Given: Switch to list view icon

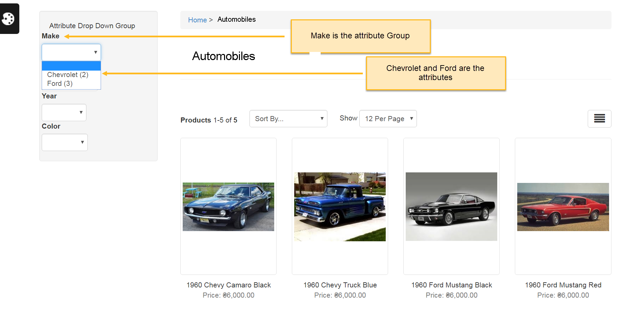Looking at the screenshot, I should [599, 119].
